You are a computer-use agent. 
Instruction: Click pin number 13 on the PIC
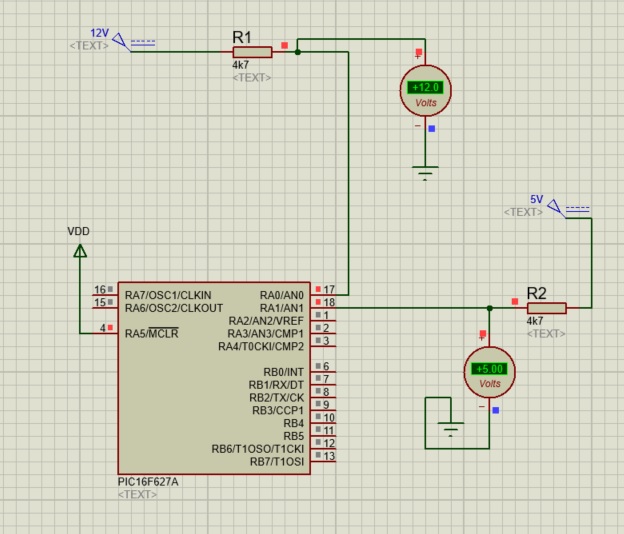point(329,456)
